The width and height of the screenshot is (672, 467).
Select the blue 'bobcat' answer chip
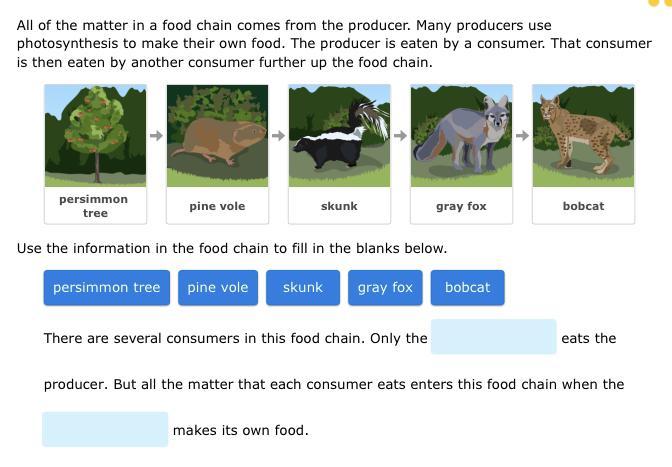click(x=467, y=287)
